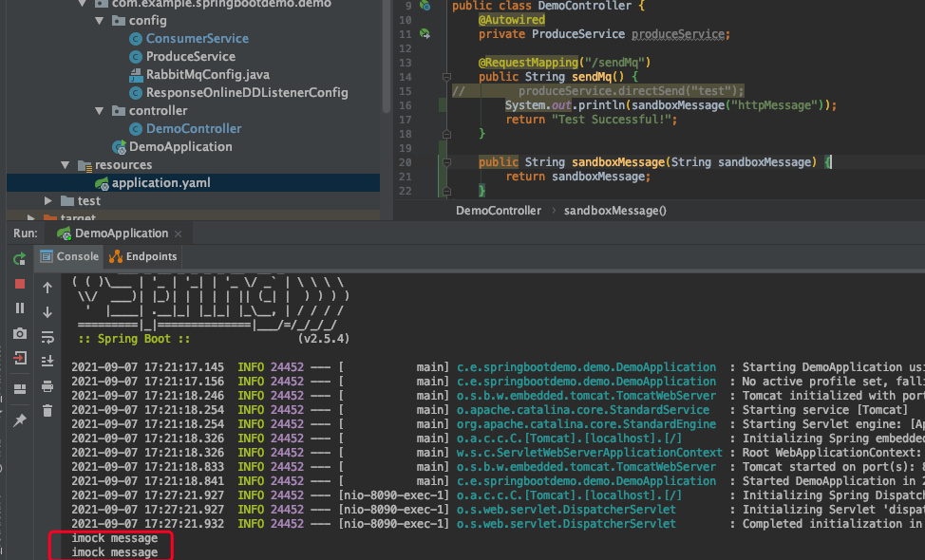The image size is (925, 560).
Task: Collapse the controller folder node
Action: (101, 111)
